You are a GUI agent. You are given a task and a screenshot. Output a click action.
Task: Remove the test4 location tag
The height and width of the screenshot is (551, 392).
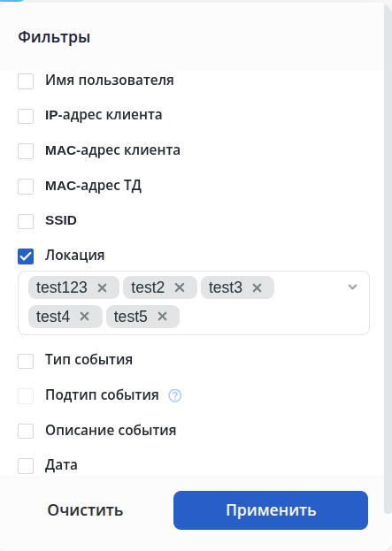pos(84,317)
